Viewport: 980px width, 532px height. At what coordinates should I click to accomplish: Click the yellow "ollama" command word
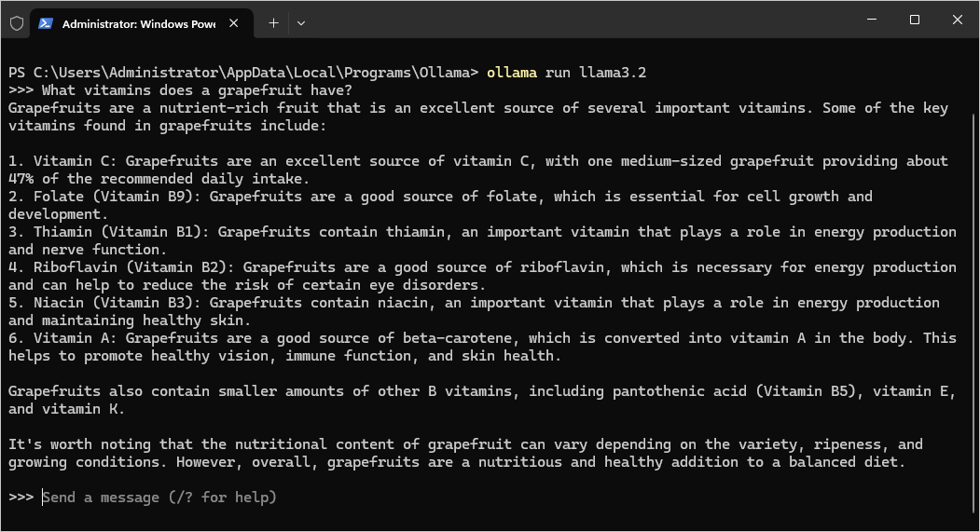(x=511, y=73)
